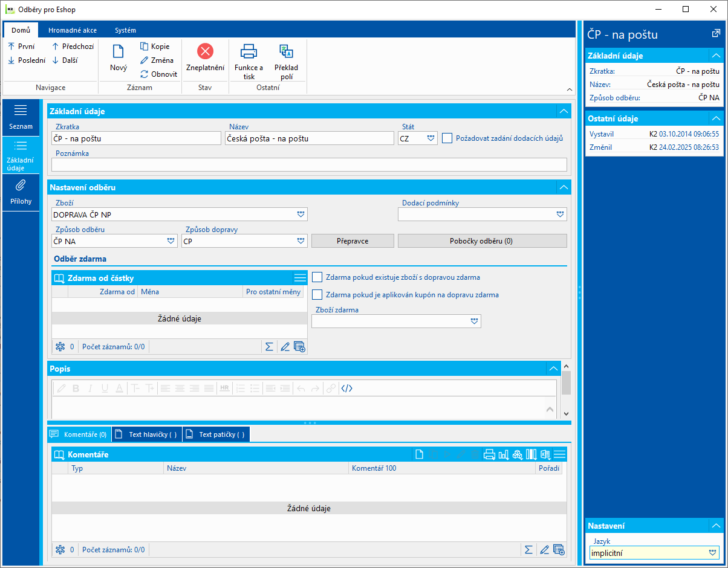Viewport: 728px width, 568px height.
Task: Toggle Zdarma pokud je aplikován kupón checkbox
Action: (x=317, y=295)
